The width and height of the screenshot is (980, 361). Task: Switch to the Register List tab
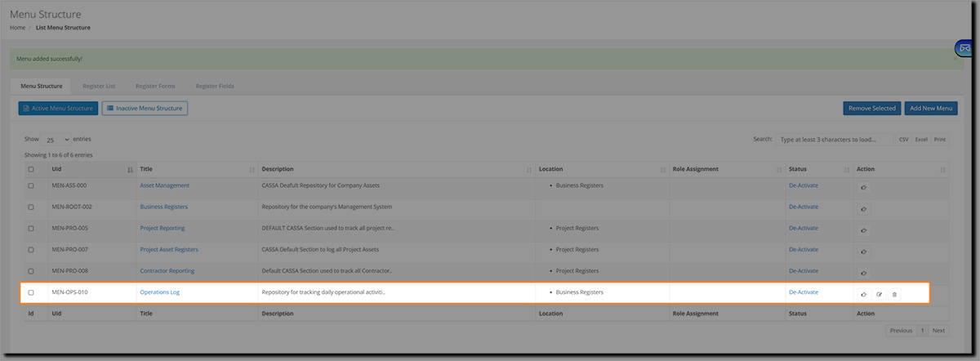(99, 86)
